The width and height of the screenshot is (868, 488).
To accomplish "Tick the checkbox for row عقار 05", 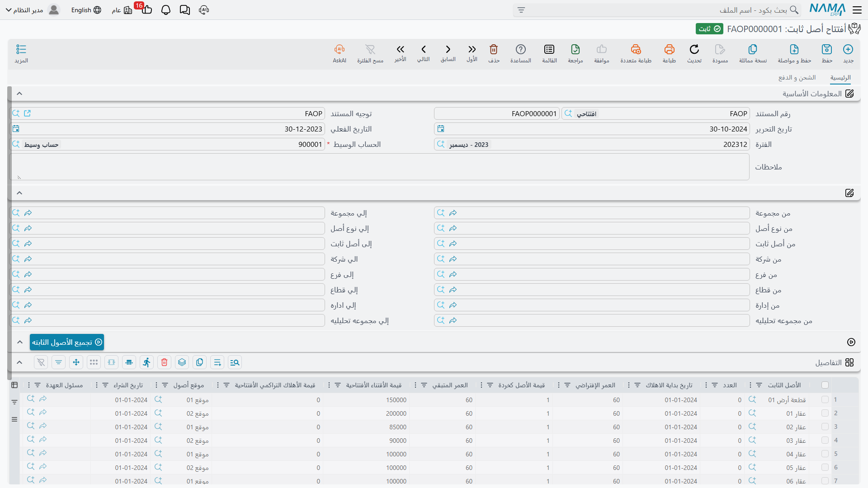I will click(825, 468).
